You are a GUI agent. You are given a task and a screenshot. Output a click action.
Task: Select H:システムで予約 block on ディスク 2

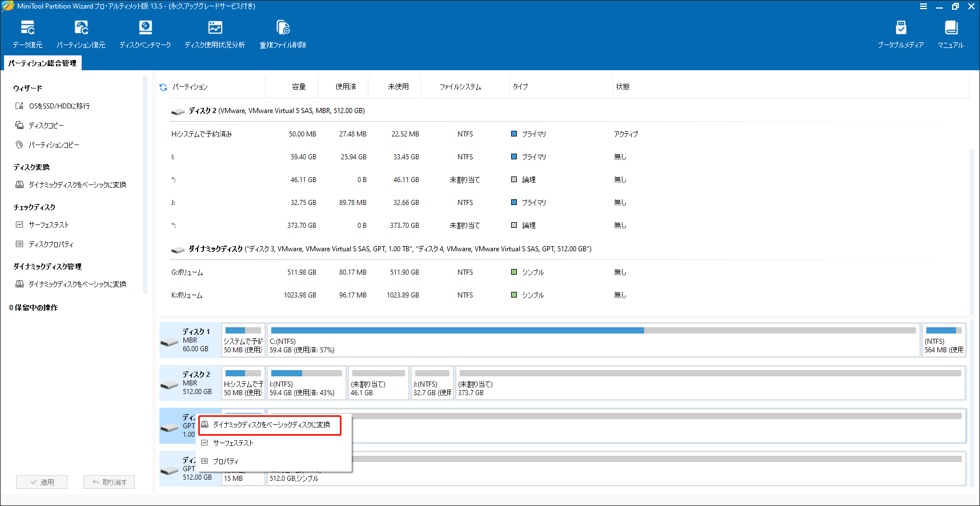click(x=243, y=383)
